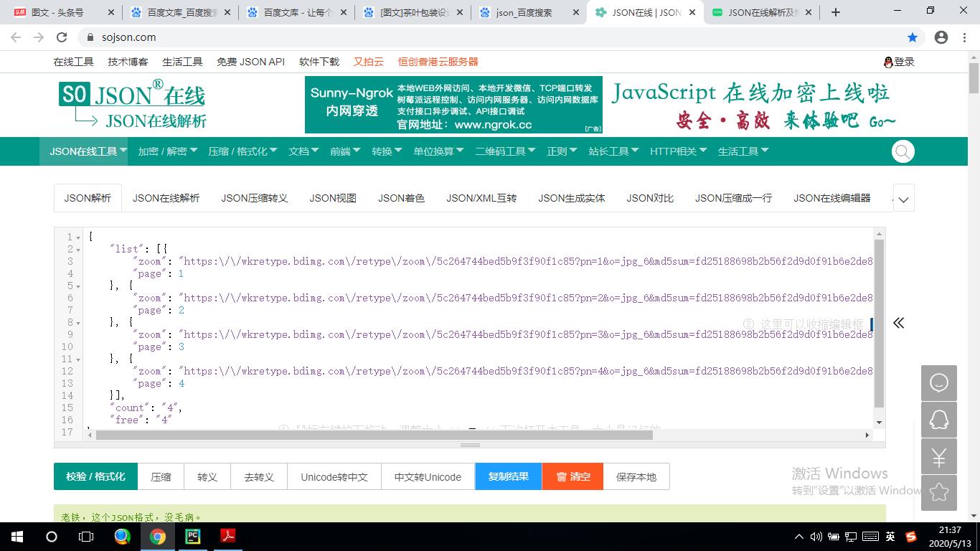980x551 pixels.
Task: Click the 校验/格式化 button
Action: [x=95, y=476]
